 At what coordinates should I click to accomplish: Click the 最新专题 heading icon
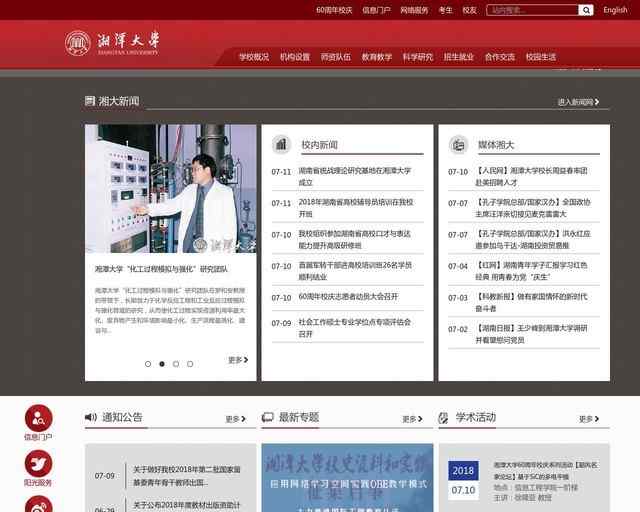coord(267,417)
